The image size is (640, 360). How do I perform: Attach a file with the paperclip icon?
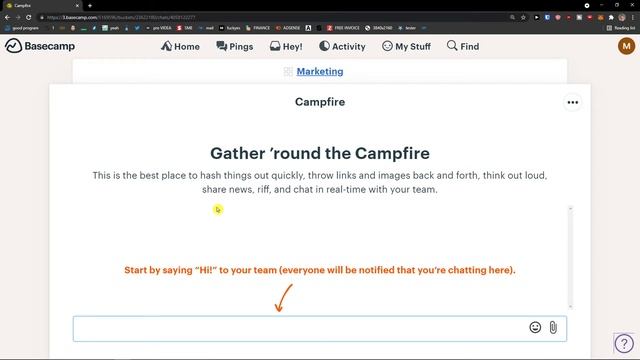pyautogui.click(x=553, y=327)
